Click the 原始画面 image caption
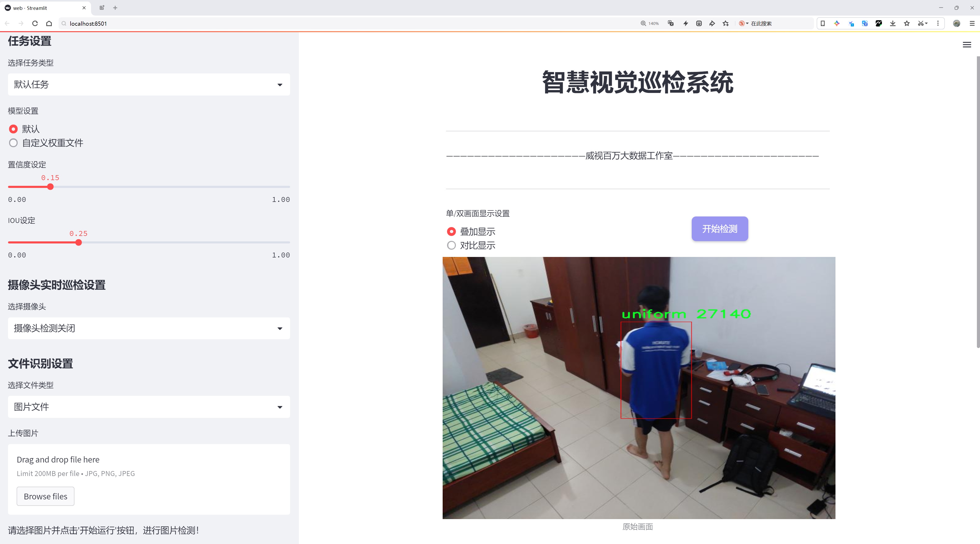This screenshot has height=544, width=980. 638,527
